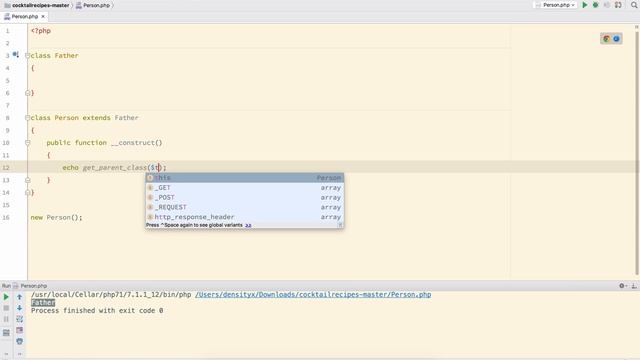Collapse the __construct function fold marker
This screenshot has height=360, width=640.
click(x=27, y=143)
